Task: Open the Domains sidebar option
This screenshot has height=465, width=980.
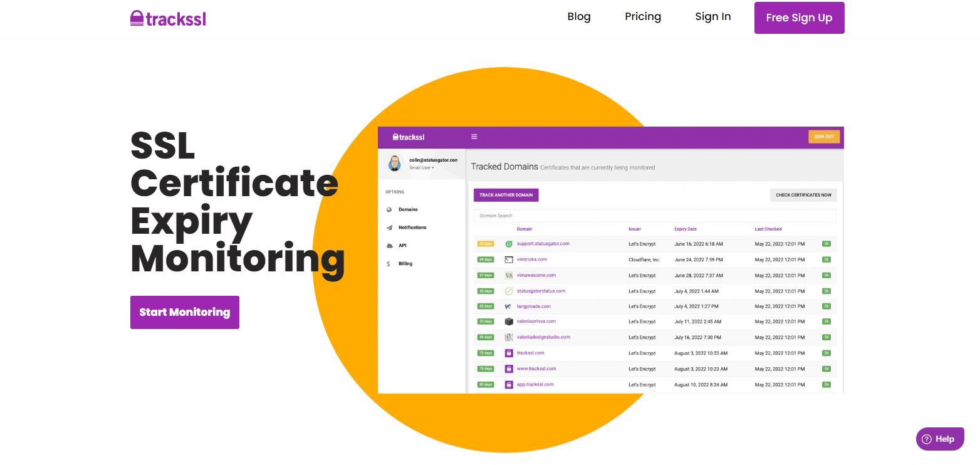Action: pos(408,209)
